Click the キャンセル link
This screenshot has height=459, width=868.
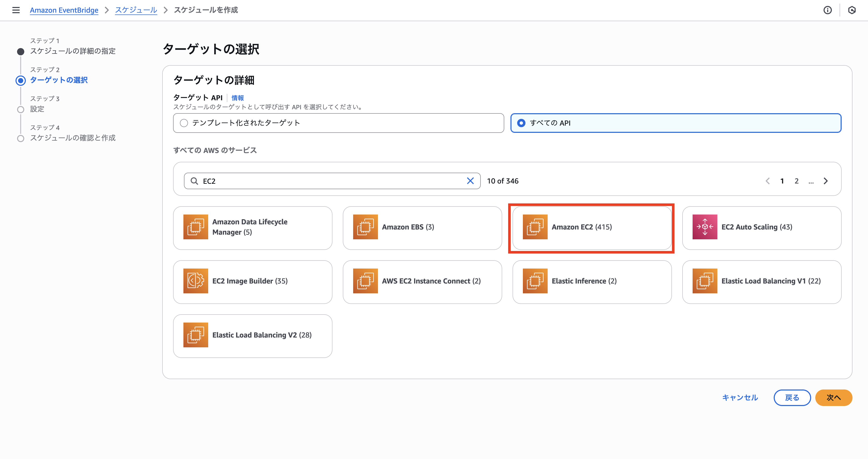tap(740, 398)
